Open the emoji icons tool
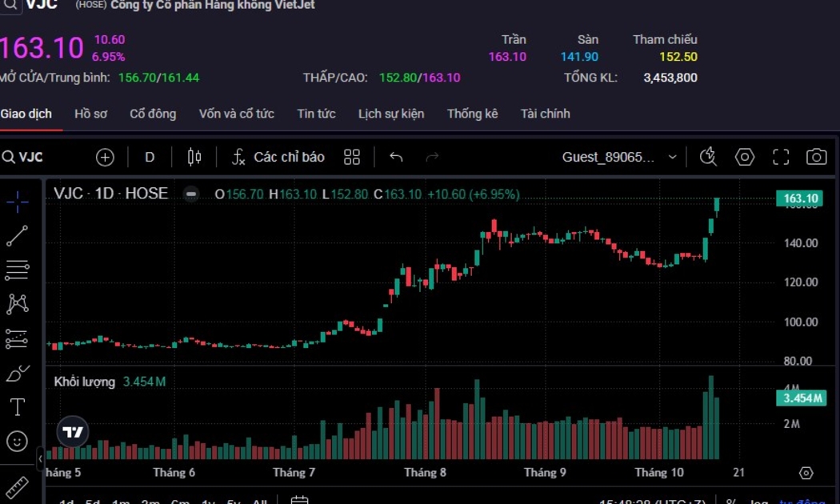 pyautogui.click(x=17, y=441)
